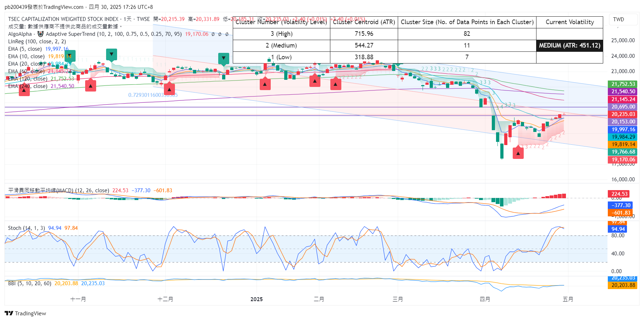
Task: Click the 四月 time axis label
Action: (485, 299)
